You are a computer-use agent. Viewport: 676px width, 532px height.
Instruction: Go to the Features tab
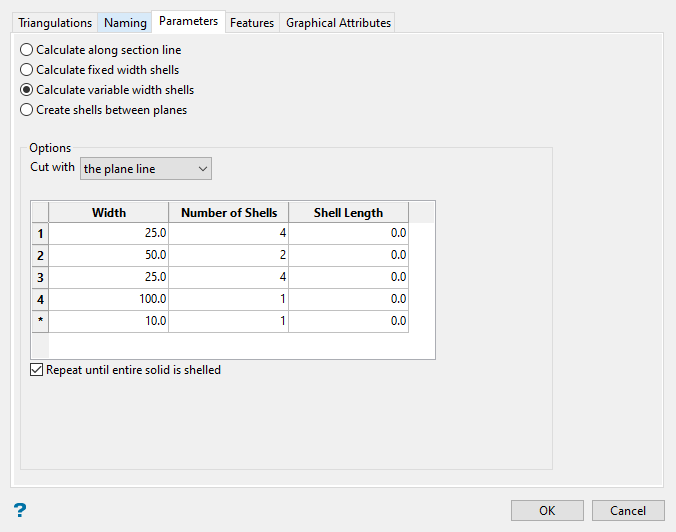(x=252, y=23)
